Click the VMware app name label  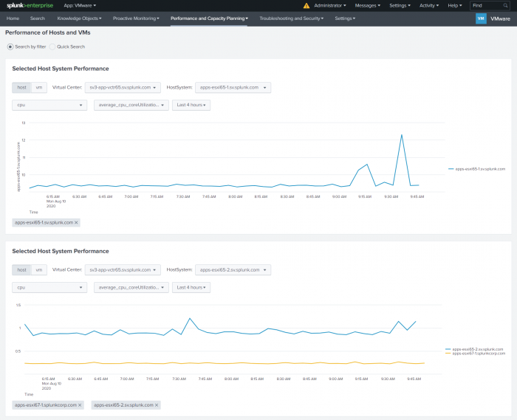coord(500,18)
